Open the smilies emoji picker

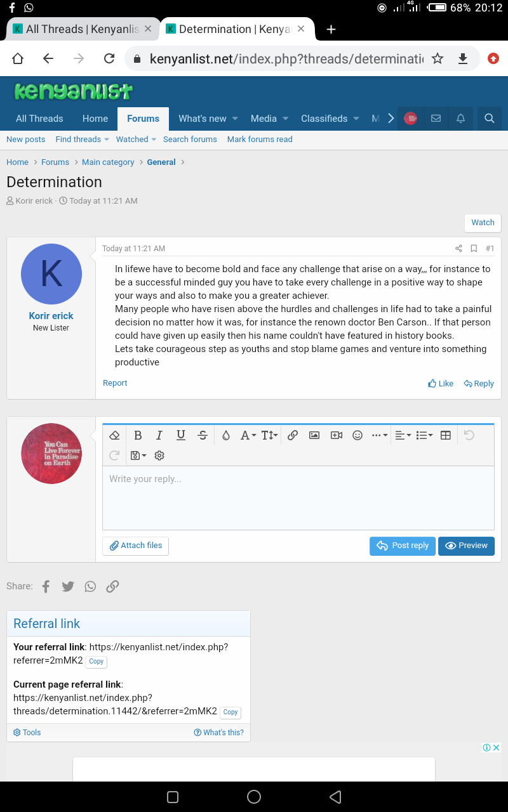click(x=358, y=435)
